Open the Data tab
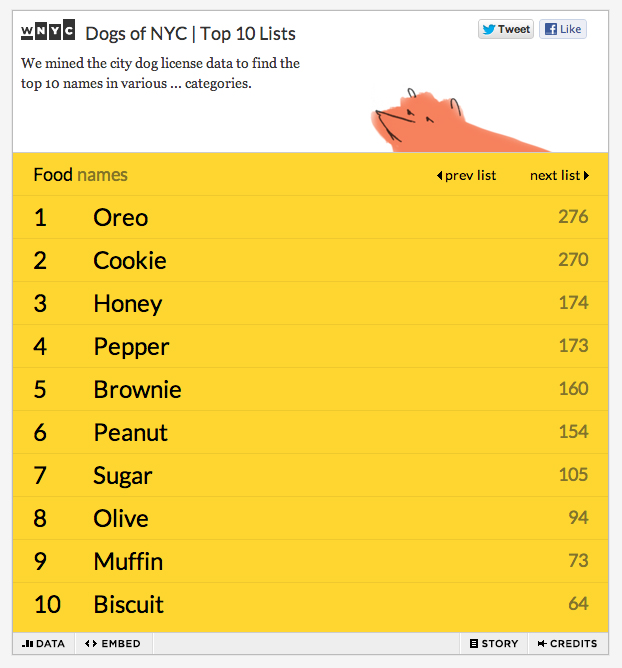 tap(43, 643)
